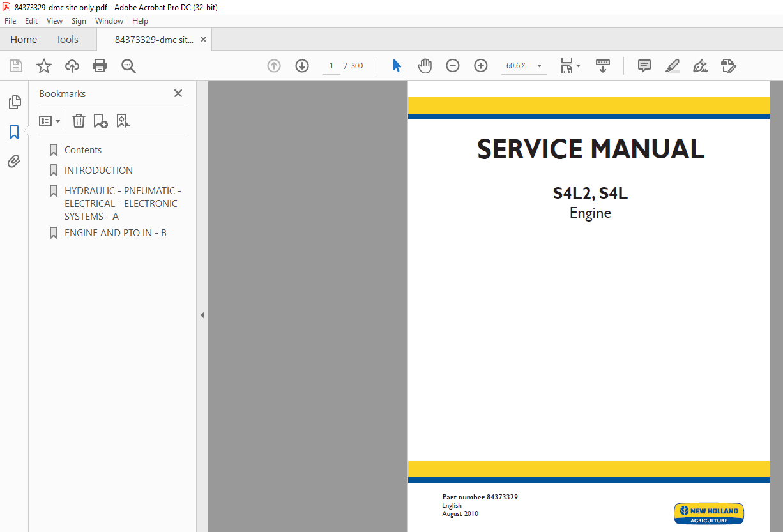Open the find text magnifier icon
This screenshot has height=532, width=783.
pyautogui.click(x=128, y=66)
